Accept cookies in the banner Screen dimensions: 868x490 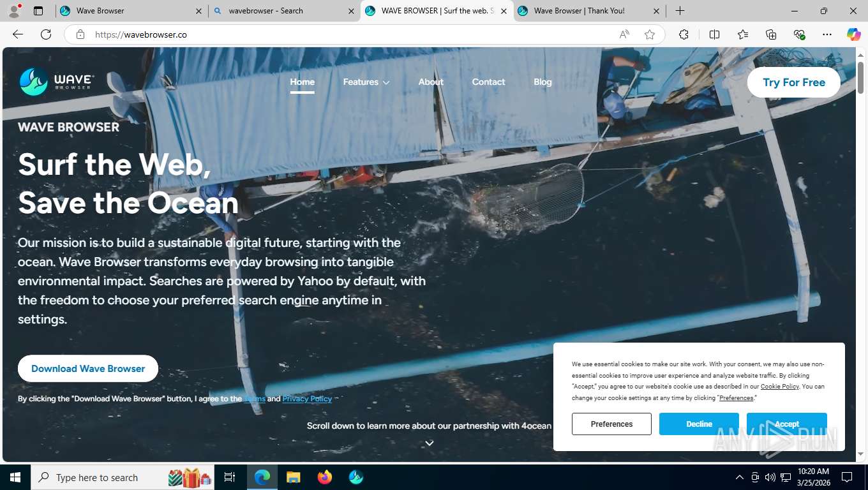pyautogui.click(x=787, y=424)
